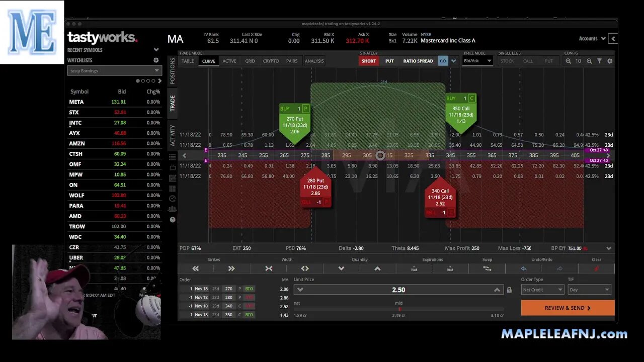Shift strikes down with double left arrows
This screenshot has height=362, width=644.
click(x=196, y=268)
